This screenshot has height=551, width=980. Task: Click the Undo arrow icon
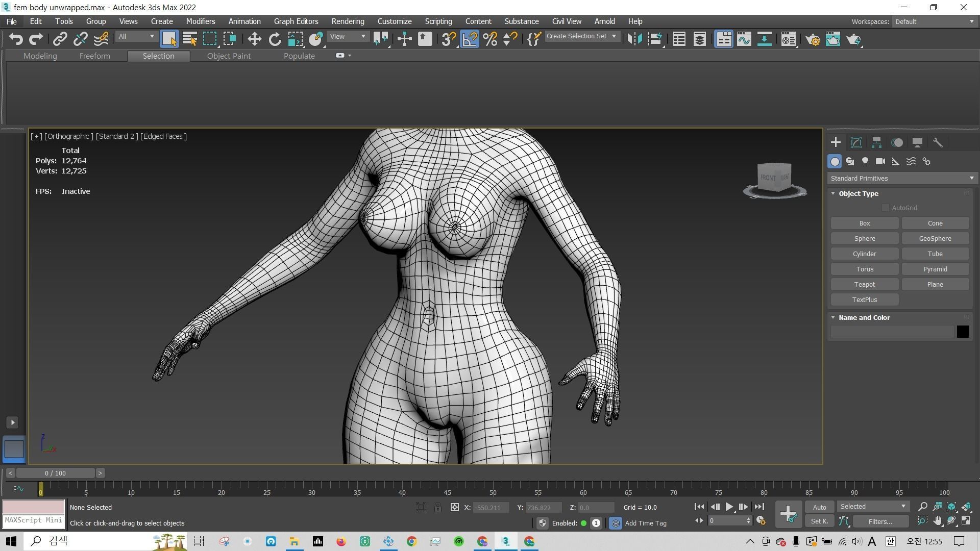[16, 39]
